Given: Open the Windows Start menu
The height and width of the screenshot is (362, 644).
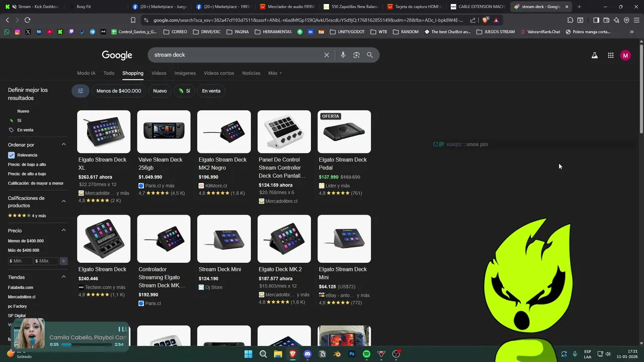Looking at the screenshot, I should click(248, 354).
